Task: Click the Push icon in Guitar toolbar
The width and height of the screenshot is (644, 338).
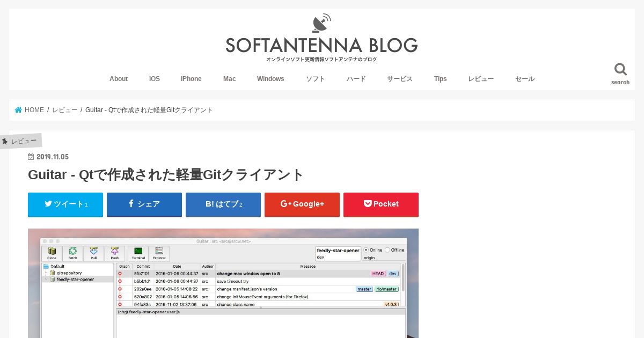Action: (x=114, y=253)
